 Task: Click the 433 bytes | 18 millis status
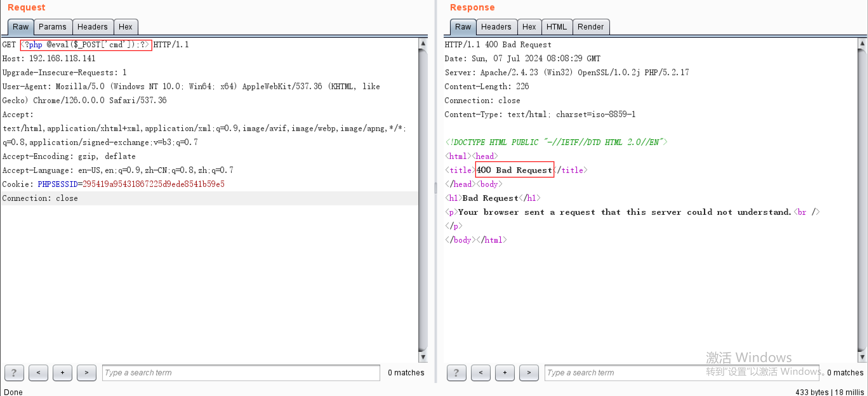click(x=829, y=392)
